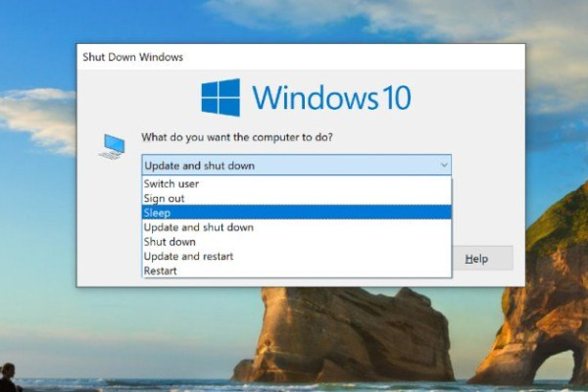
Task: Select Update and restart option
Action: tap(297, 256)
